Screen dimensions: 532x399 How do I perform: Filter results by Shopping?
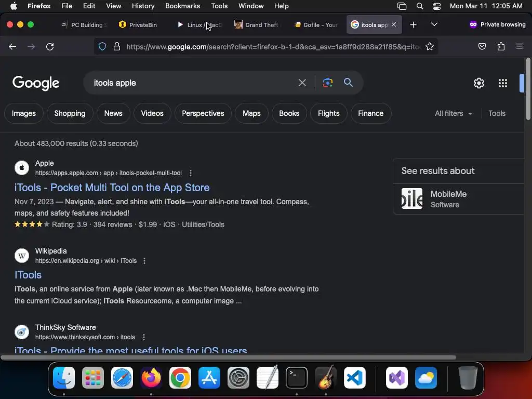(70, 114)
